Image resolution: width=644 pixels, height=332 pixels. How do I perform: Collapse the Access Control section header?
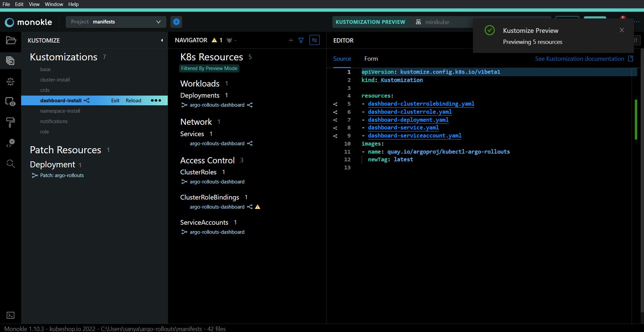[207, 160]
